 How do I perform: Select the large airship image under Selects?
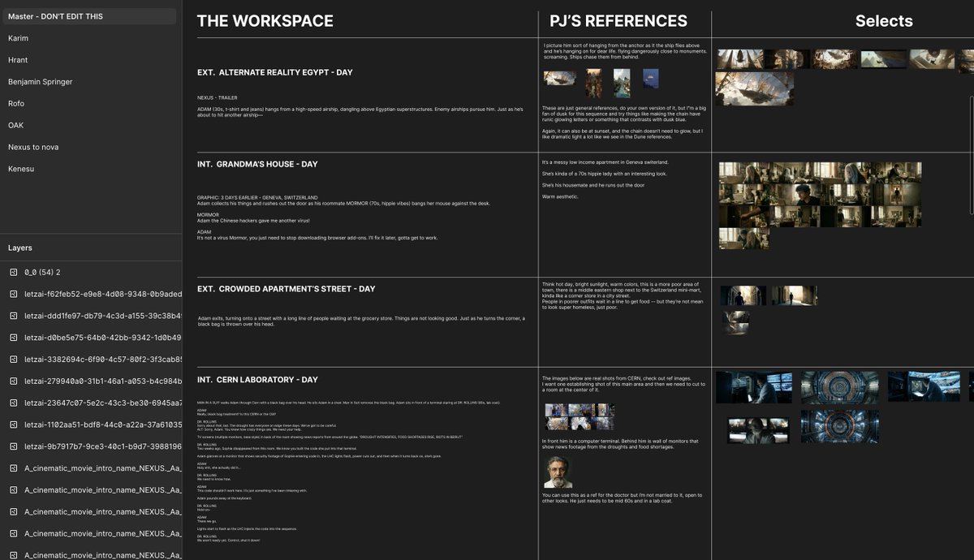click(754, 88)
